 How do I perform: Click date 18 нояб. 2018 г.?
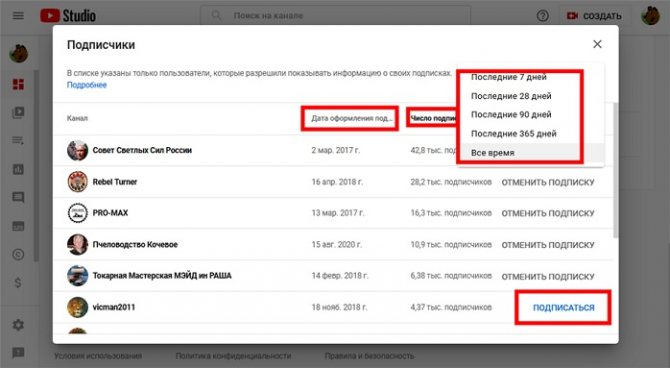339,307
